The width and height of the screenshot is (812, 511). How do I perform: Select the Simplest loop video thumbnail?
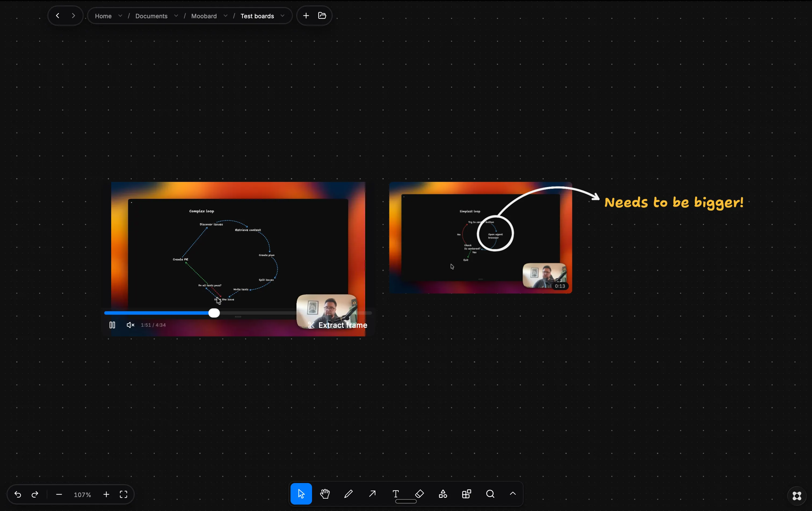point(481,237)
